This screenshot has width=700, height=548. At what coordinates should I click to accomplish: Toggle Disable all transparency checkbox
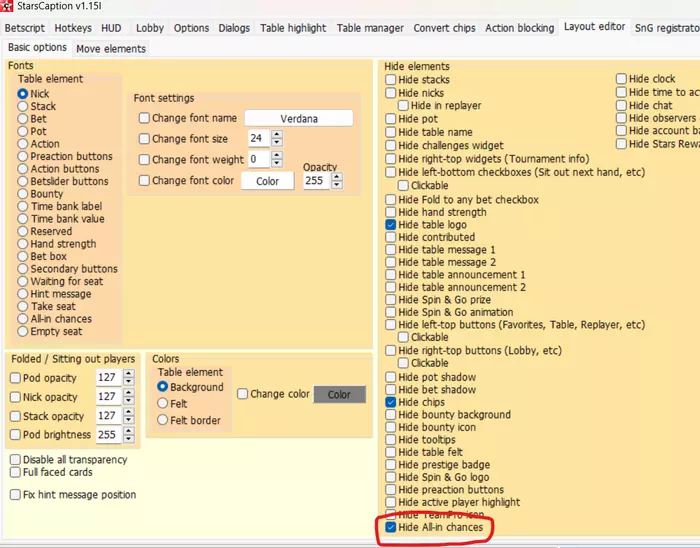pos(15,459)
